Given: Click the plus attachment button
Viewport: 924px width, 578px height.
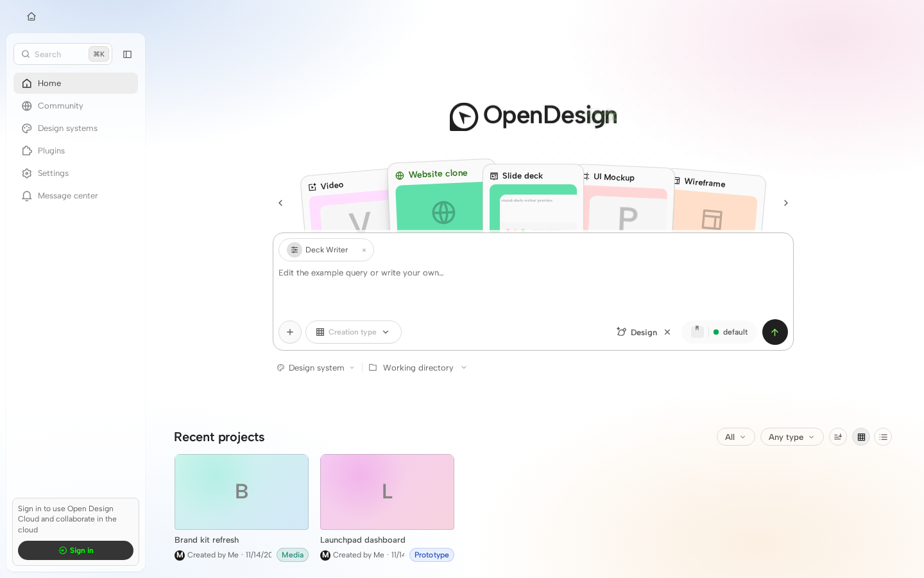Looking at the screenshot, I should pos(290,332).
